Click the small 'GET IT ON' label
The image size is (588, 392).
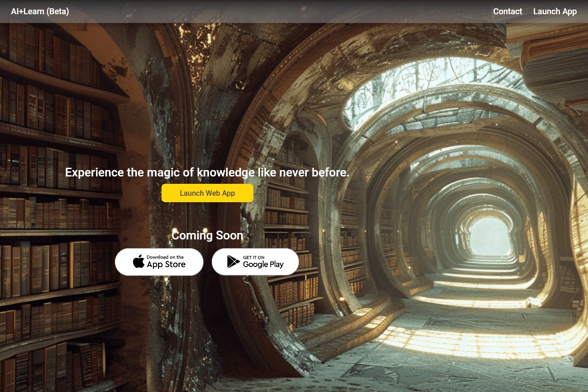pyautogui.click(x=254, y=257)
